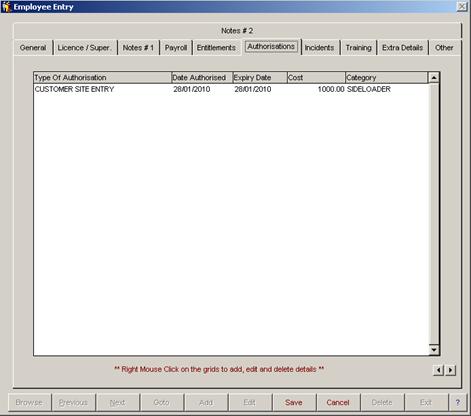Screen dimensions: 471x416
Task: Click the Add button
Action: [206, 402]
